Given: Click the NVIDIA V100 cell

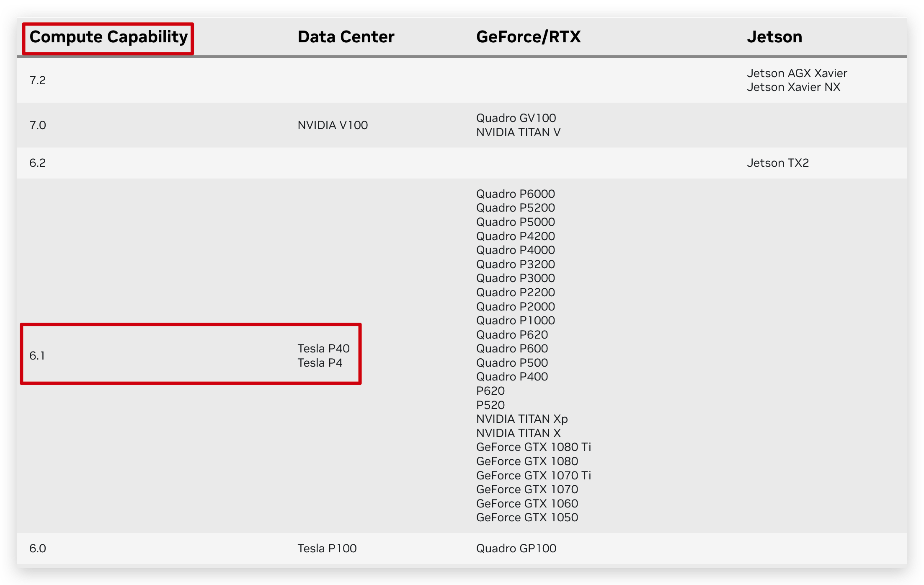Looking at the screenshot, I should (x=332, y=125).
